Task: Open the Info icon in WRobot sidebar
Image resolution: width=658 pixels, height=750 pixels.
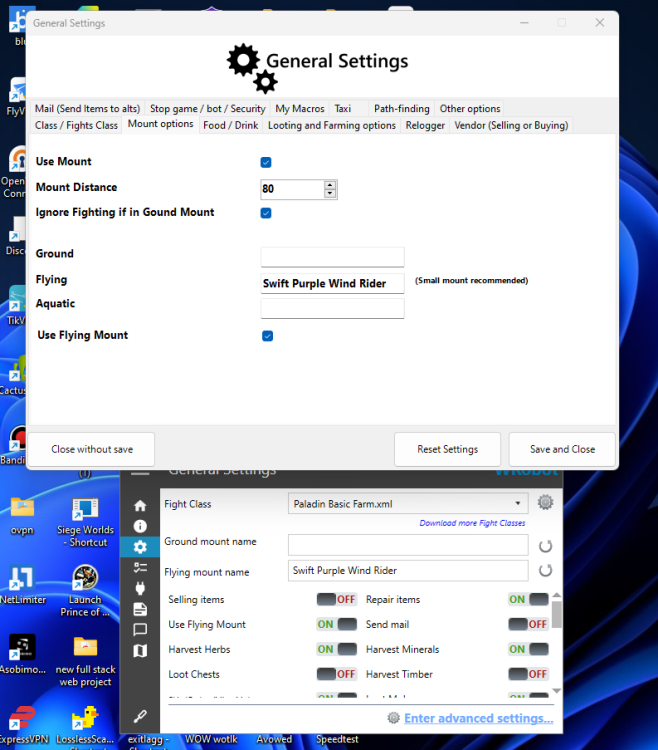Action: pos(140,526)
